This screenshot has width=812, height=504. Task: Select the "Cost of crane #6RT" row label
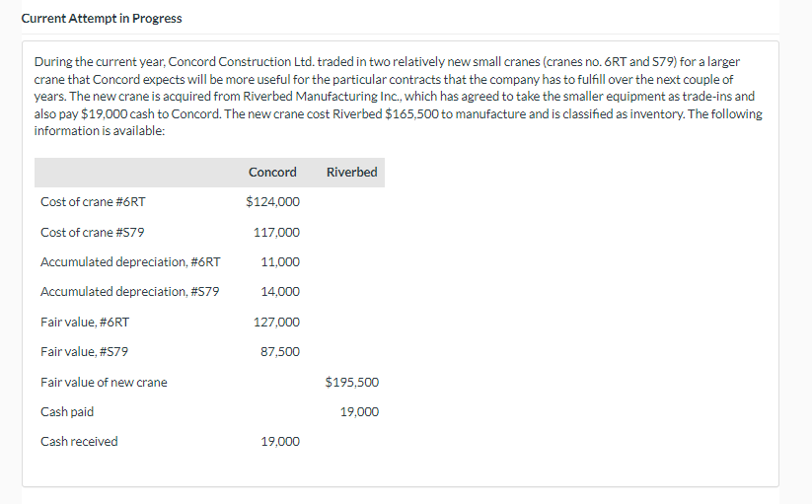click(93, 202)
